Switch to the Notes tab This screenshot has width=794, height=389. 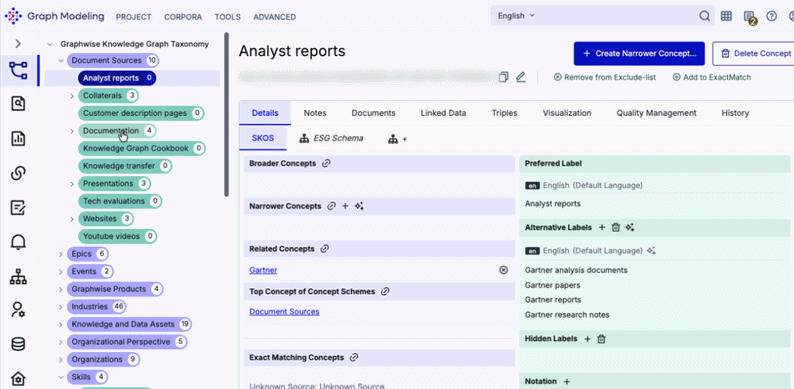(x=315, y=113)
